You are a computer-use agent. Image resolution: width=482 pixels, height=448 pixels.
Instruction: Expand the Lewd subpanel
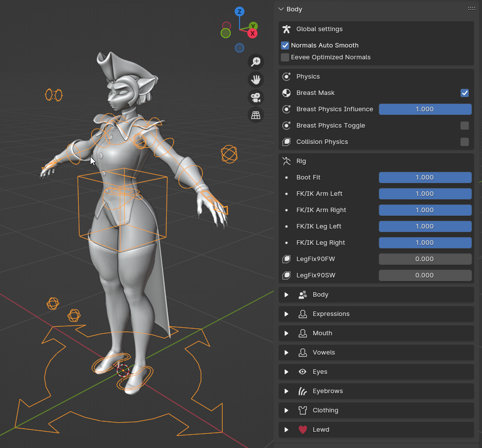point(287,430)
